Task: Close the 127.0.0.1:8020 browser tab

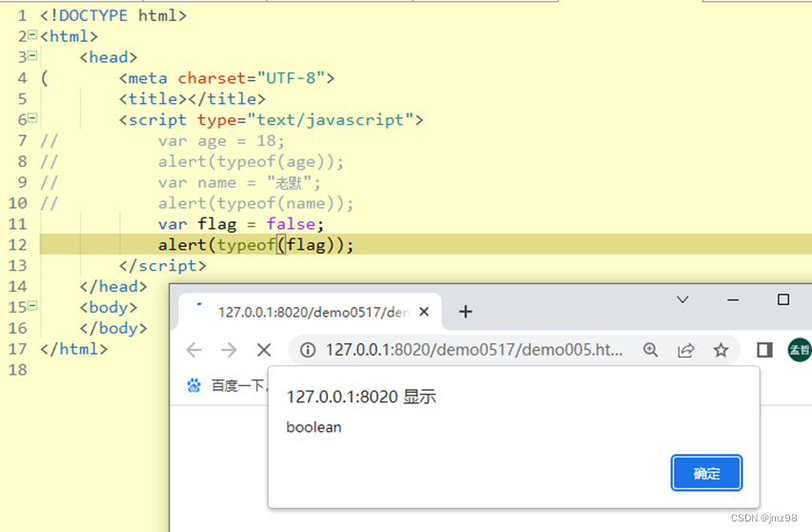Action: [x=423, y=312]
